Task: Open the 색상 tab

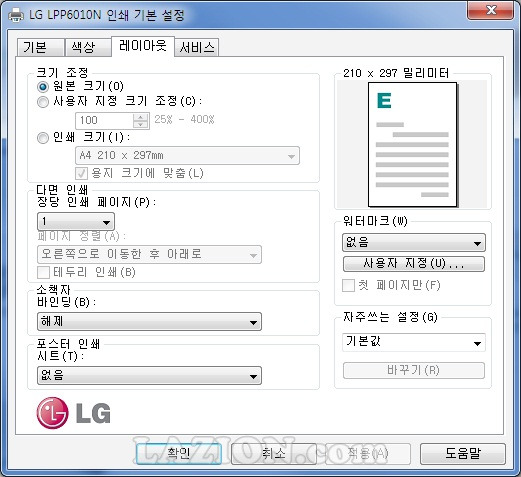Action: tap(88, 47)
